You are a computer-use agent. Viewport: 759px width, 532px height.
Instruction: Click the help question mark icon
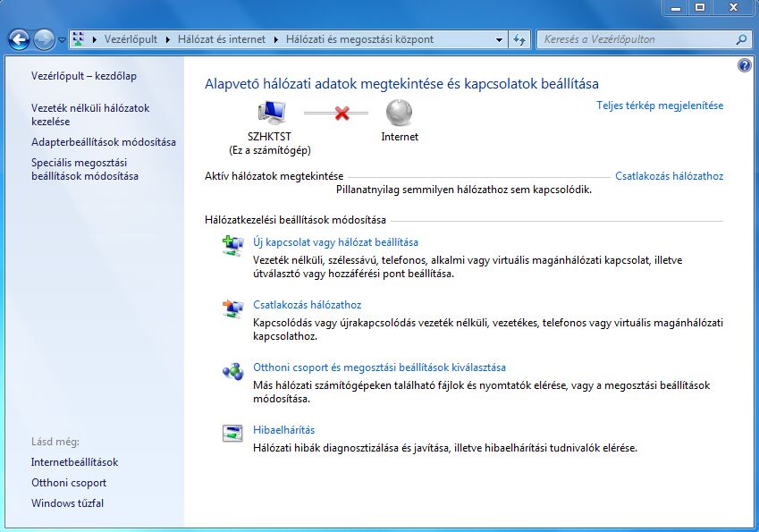(745, 65)
